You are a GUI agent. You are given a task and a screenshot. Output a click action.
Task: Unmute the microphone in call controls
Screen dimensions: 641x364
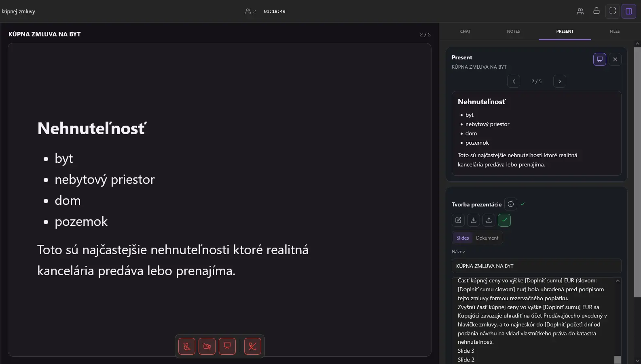[187, 346]
